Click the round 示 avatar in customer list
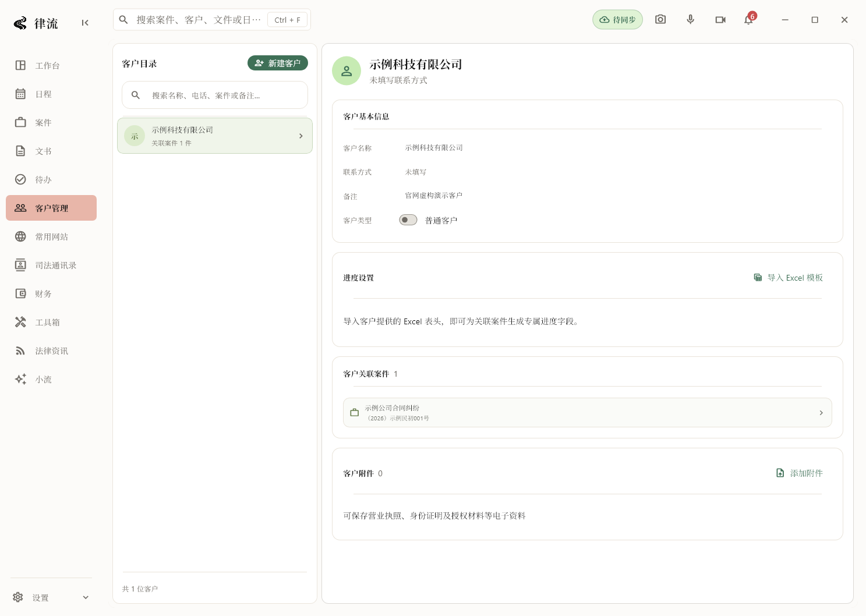866x616 pixels. [x=135, y=136]
